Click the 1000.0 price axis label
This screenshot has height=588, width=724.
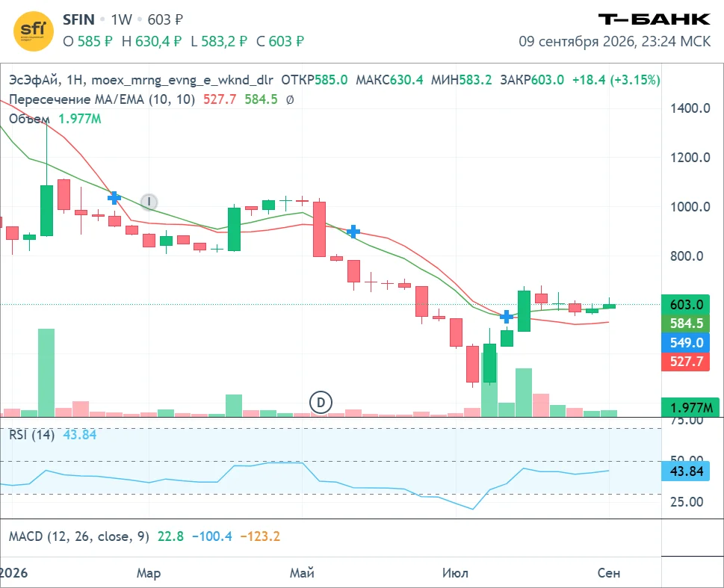click(x=690, y=207)
